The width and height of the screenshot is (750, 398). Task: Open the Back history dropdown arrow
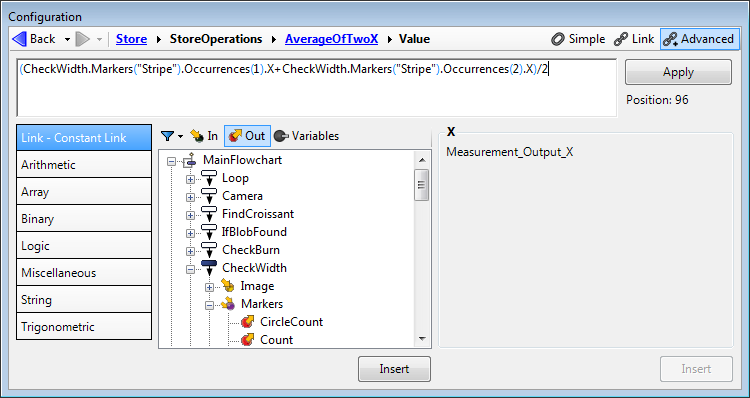[67, 39]
